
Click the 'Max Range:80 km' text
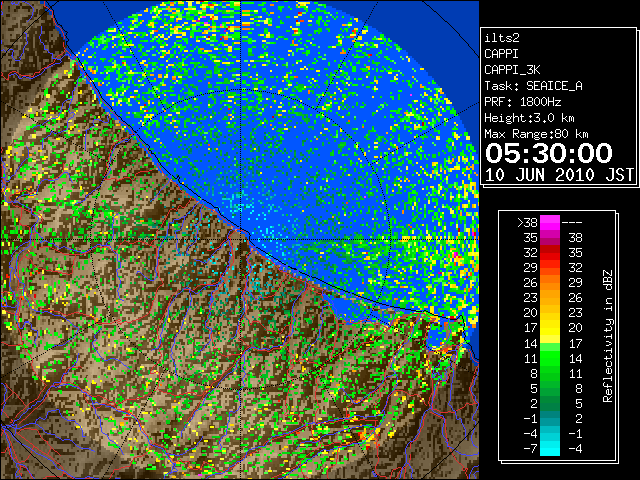[536, 134]
